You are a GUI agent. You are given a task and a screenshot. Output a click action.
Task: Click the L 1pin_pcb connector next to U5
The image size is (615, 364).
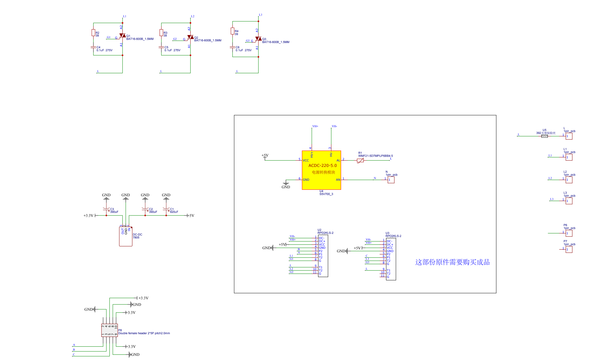tap(569, 136)
